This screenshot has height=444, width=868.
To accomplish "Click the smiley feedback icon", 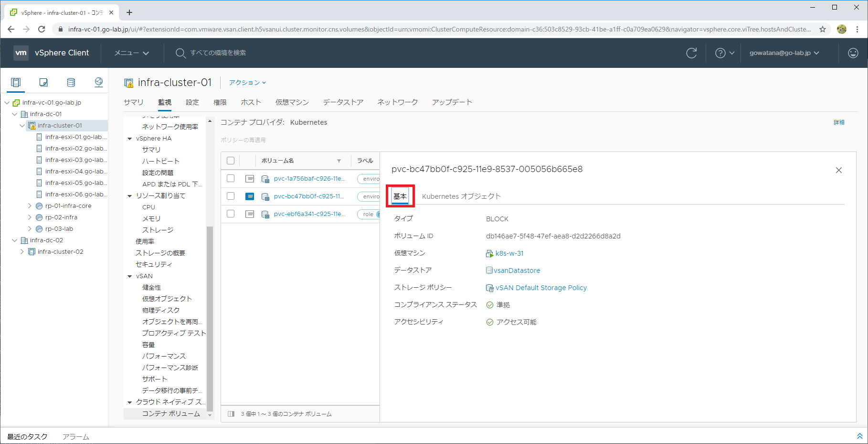I will 853,53.
